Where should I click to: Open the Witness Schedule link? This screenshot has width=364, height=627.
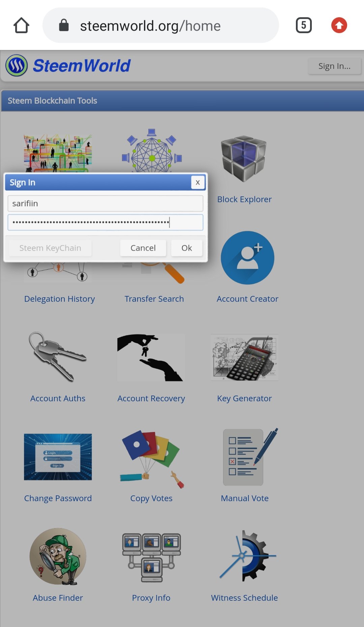click(x=244, y=598)
